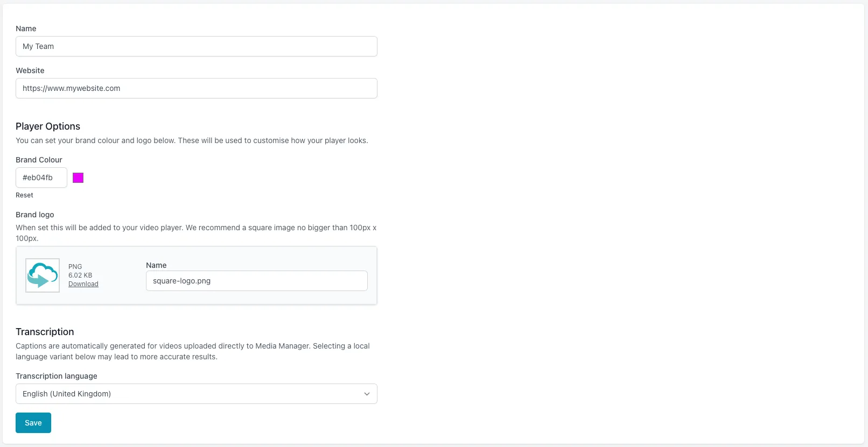Image resolution: width=868 pixels, height=447 pixels.
Task: Click the Player Options section heading
Action: point(48,126)
